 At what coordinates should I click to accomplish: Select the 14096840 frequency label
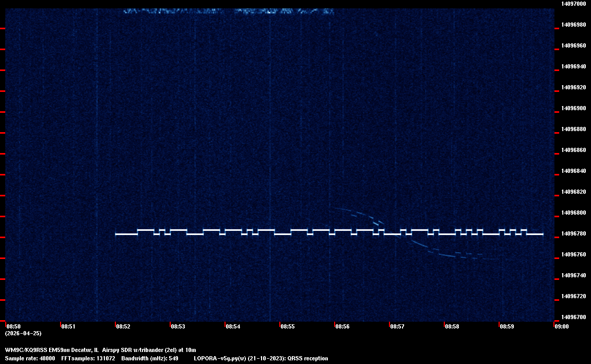pos(573,171)
